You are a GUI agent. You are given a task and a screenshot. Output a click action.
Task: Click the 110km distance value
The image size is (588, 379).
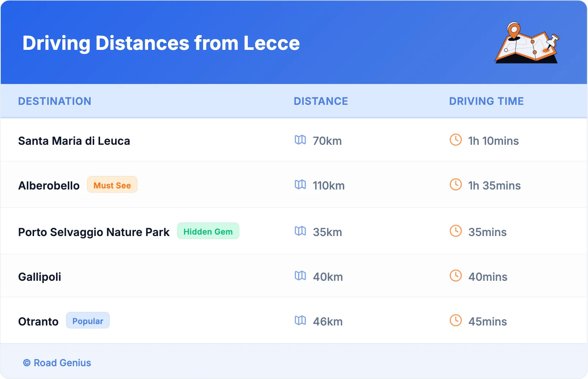(x=329, y=185)
